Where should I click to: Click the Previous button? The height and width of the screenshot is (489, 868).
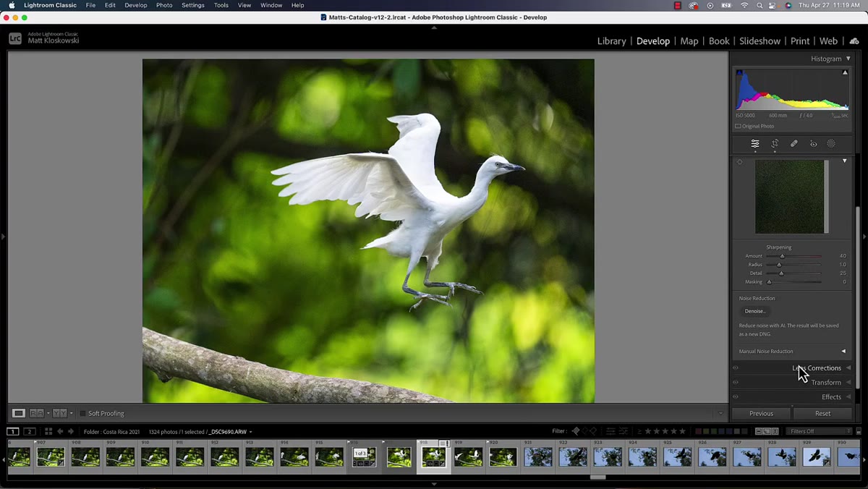coord(761,414)
